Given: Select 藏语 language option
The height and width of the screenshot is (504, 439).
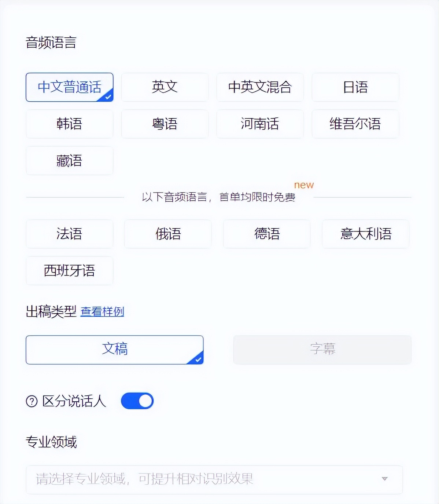Looking at the screenshot, I should pos(69,161).
